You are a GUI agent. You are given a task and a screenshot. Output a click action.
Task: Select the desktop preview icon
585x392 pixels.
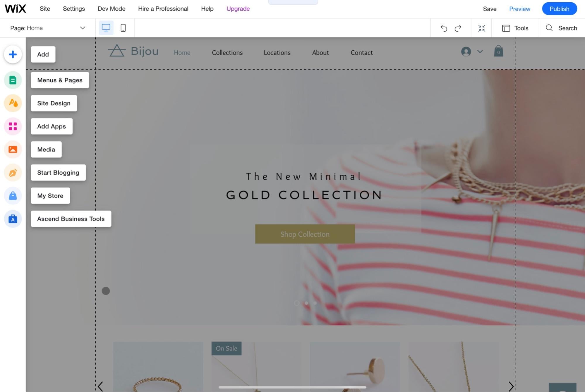point(106,27)
